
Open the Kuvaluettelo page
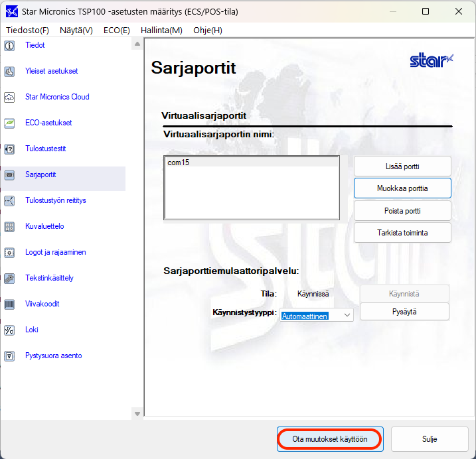pos(44,226)
